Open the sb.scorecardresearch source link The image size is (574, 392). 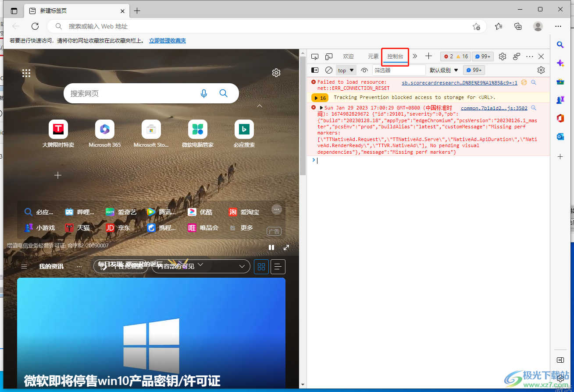(x=460, y=83)
